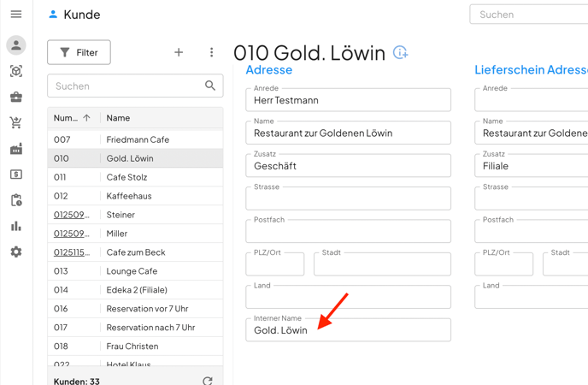
Task: Open the bar chart statistics section
Action: 15,226
